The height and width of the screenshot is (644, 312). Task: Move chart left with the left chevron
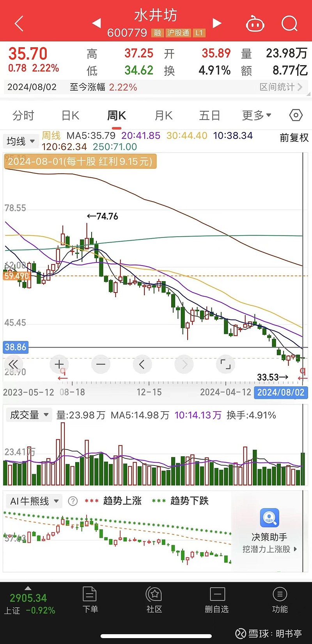(142, 364)
